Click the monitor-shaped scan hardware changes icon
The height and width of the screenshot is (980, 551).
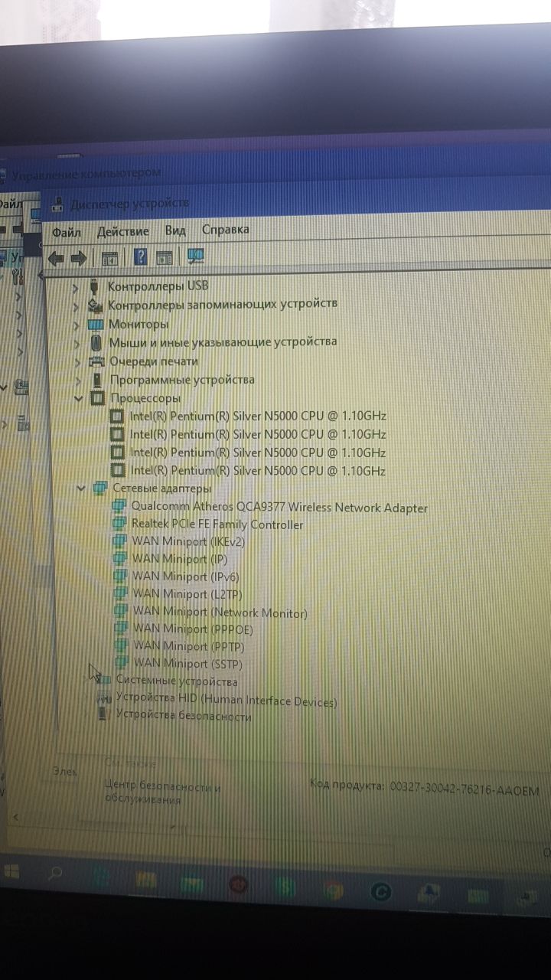pyautogui.click(x=196, y=256)
